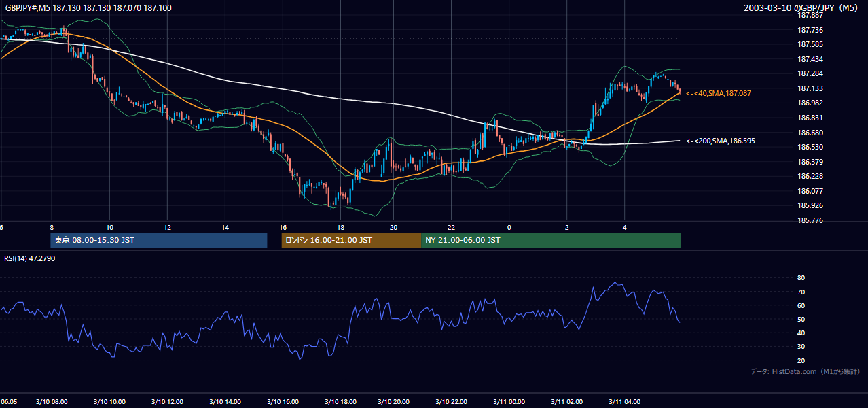The height and width of the screenshot is (408, 868).
Task: Click the 3/10 10:00 time label
Action: (110, 402)
